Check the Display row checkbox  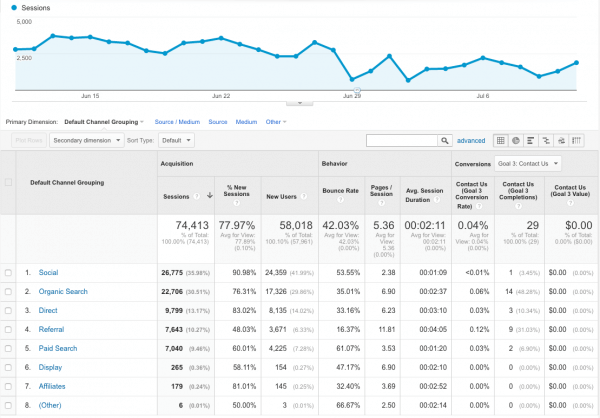click(8, 367)
